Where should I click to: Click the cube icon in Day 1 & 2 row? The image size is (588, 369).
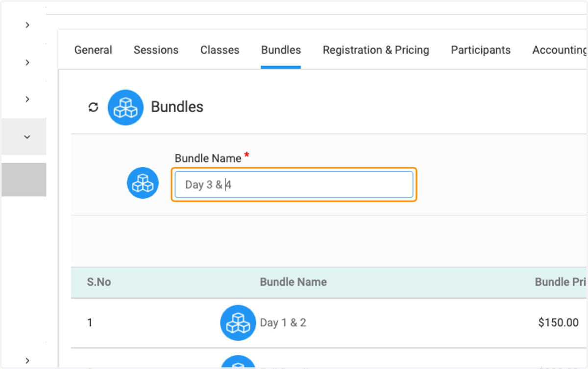238,323
